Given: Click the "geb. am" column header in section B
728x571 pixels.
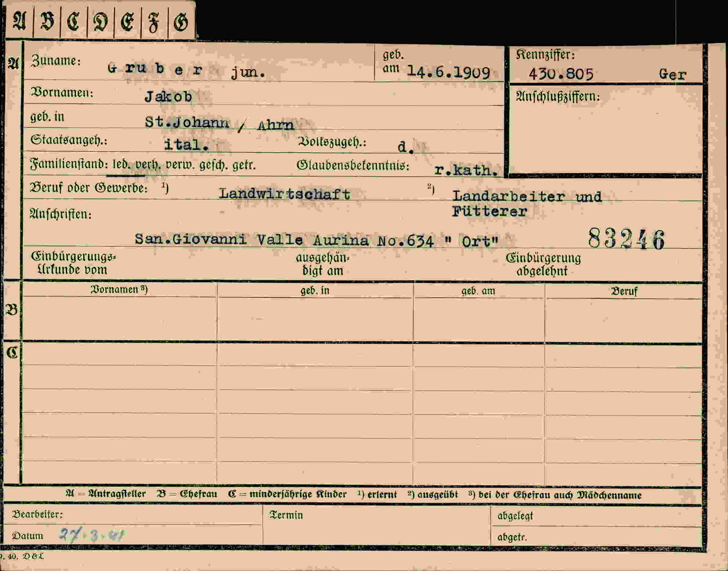Looking at the screenshot, I should click(x=478, y=291).
